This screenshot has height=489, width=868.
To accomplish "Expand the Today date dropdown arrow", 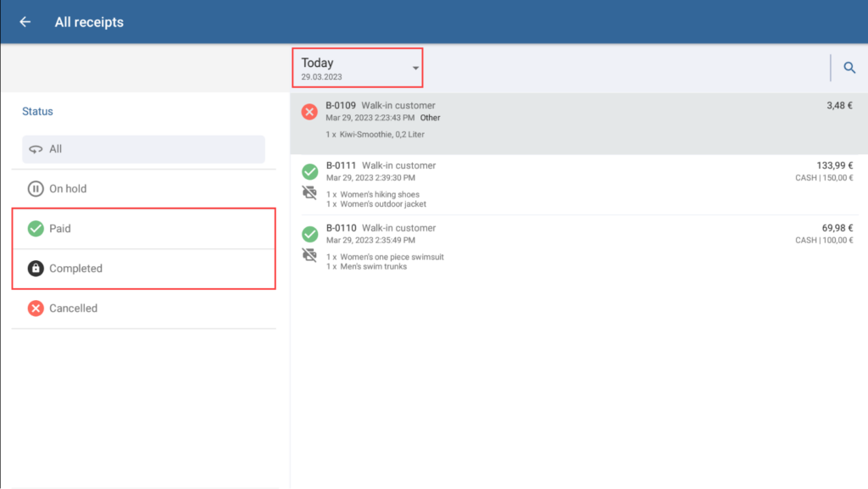I will pyautogui.click(x=415, y=69).
